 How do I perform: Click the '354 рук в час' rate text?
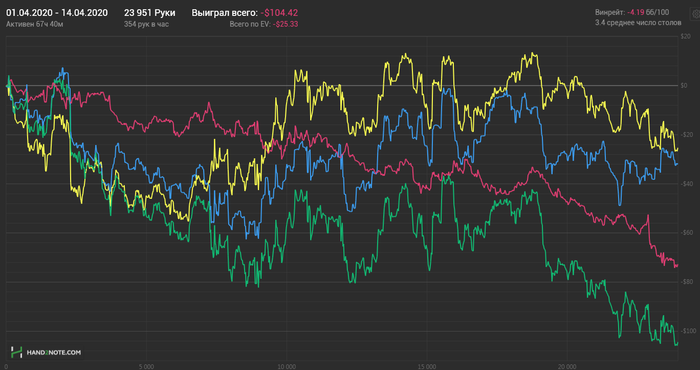[x=146, y=24]
